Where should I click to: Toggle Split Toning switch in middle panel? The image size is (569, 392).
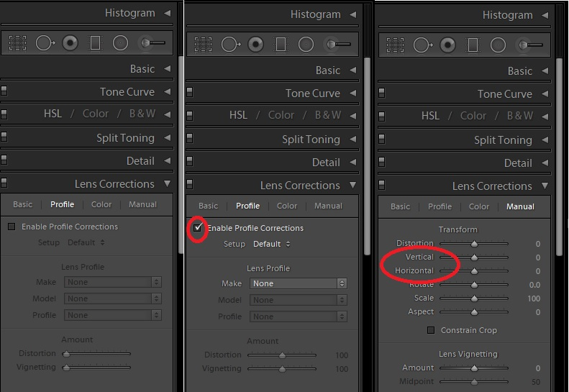pos(189,138)
